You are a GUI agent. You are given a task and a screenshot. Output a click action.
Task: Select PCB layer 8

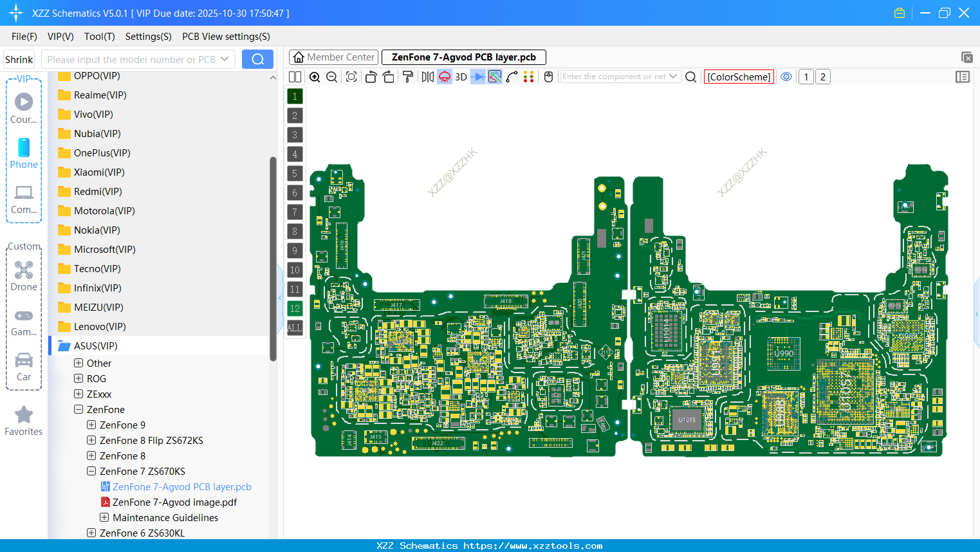tap(295, 232)
